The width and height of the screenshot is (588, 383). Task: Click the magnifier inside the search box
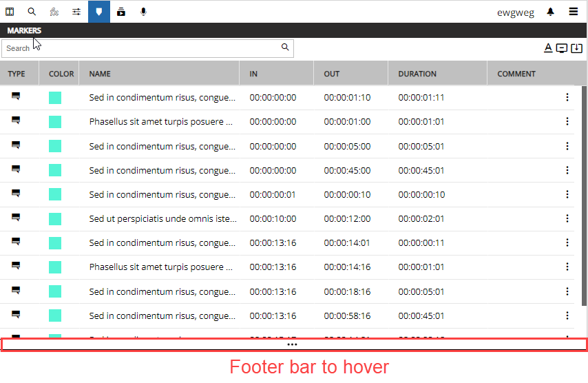click(285, 48)
